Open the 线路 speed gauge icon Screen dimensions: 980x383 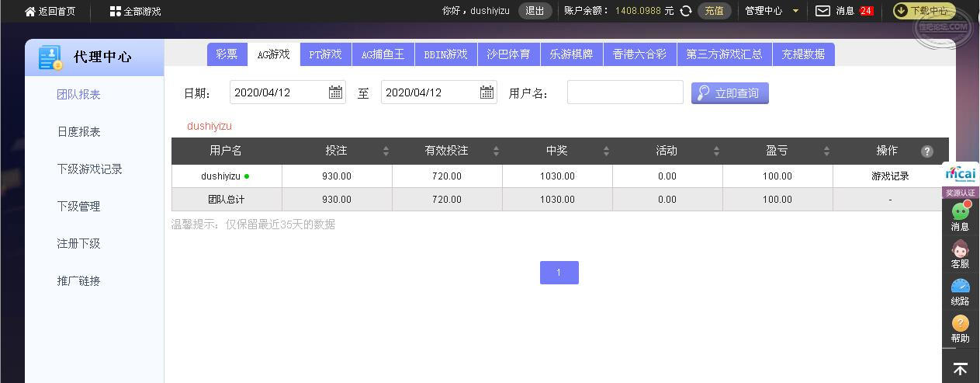click(961, 286)
